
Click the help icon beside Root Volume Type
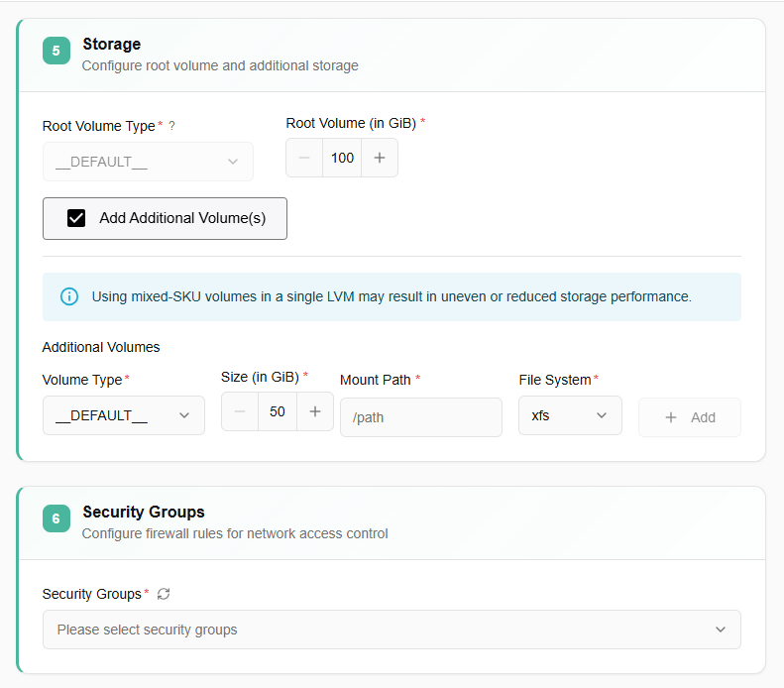171,126
